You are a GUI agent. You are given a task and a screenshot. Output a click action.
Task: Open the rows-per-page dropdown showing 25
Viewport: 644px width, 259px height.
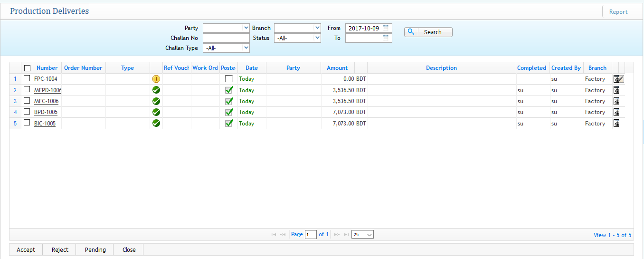362,234
